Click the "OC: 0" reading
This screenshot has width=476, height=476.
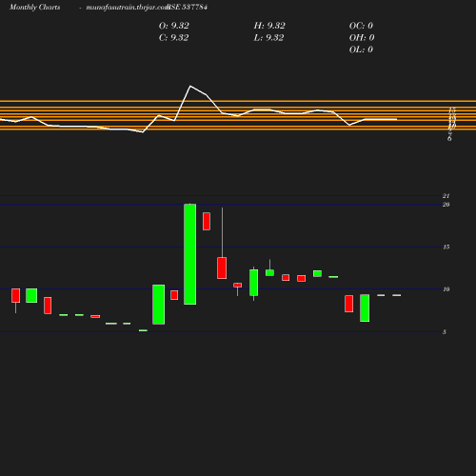point(361,26)
